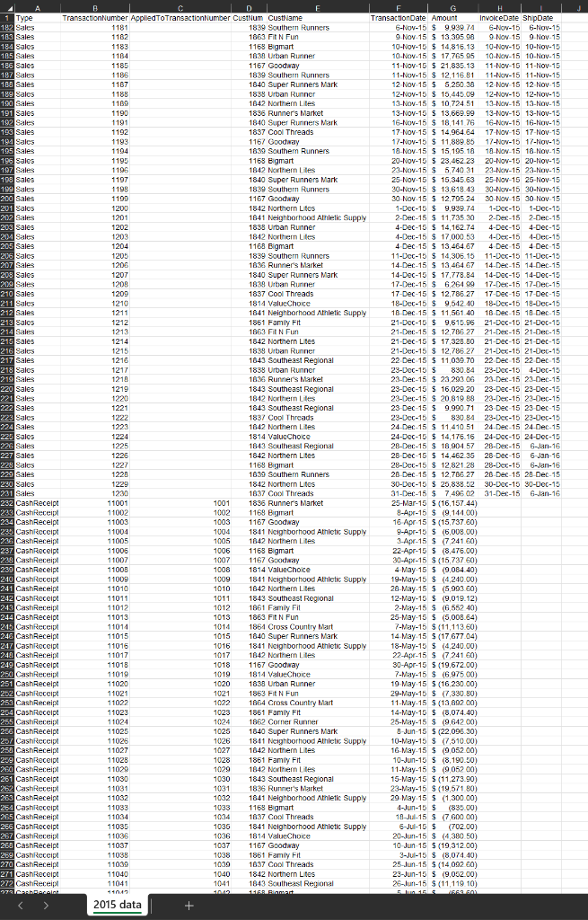Select transaction number cell 1230
This screenshot has width=588, height=920.
(x=95, y=493)
